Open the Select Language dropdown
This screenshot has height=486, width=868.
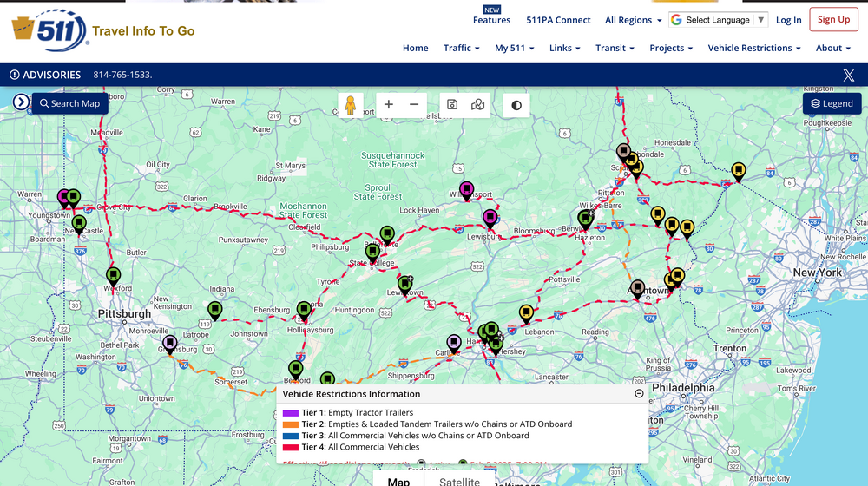[x=718, y=20]
